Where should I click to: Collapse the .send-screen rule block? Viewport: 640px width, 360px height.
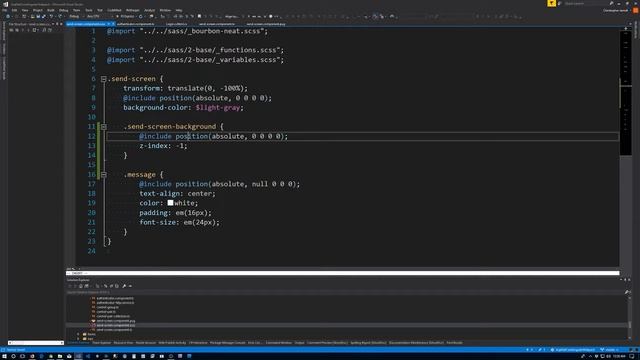[104, 79]
